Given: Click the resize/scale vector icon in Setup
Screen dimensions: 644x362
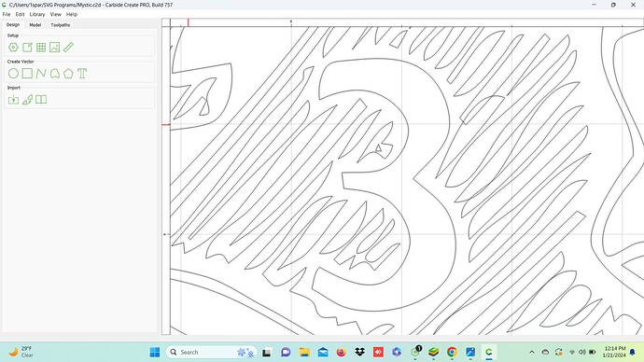Looking at the screenshot, I should click(27, 48).
